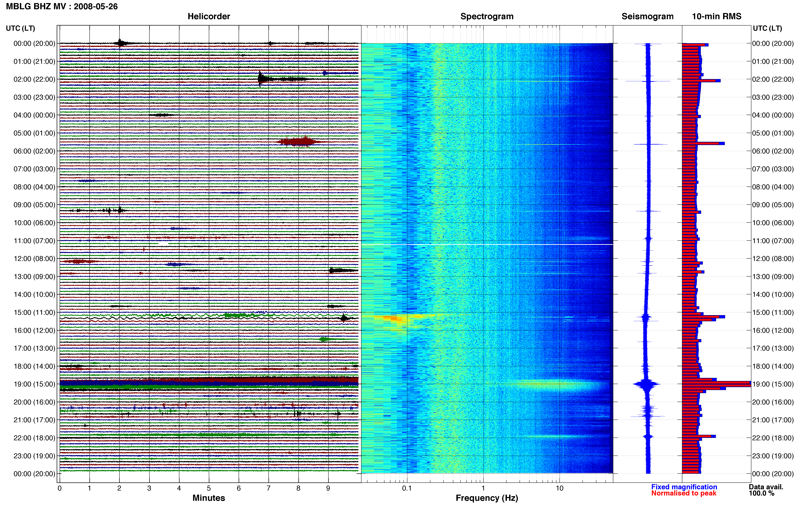The height and width of the screenshot is (508, 812).
Task: Click the right '11:00 (07:00)' time label
Action: tap(773, 241)
